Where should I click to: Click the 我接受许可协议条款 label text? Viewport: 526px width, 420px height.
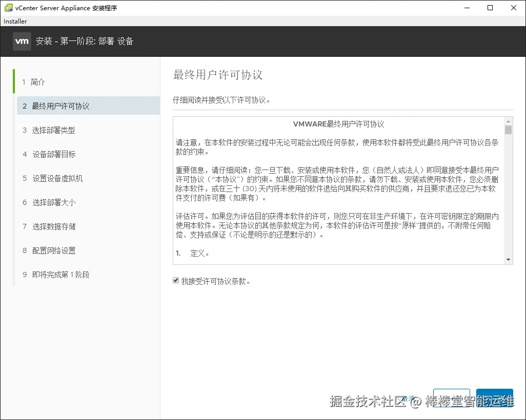click(x=216, y=281)
